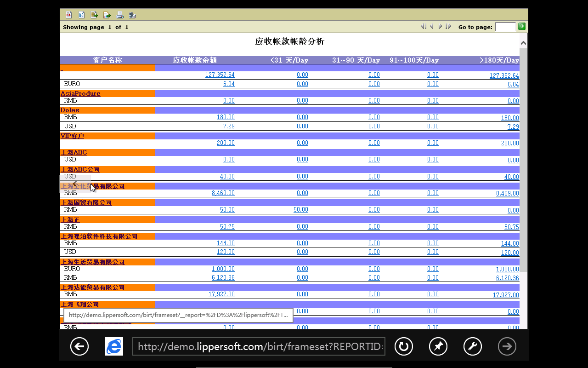Click the Go to page input box

(x=505, y=27)
